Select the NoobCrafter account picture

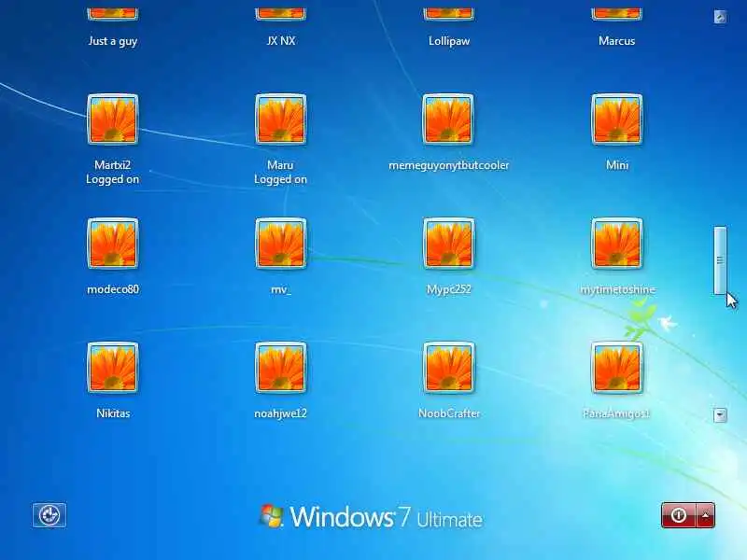[x=448, y=368]
